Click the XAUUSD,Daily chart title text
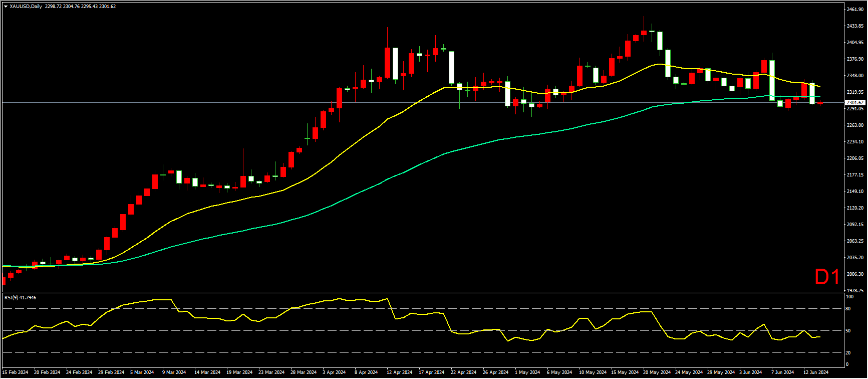The height and width of the screenshot is (379, 868). [x=26, y=7]
